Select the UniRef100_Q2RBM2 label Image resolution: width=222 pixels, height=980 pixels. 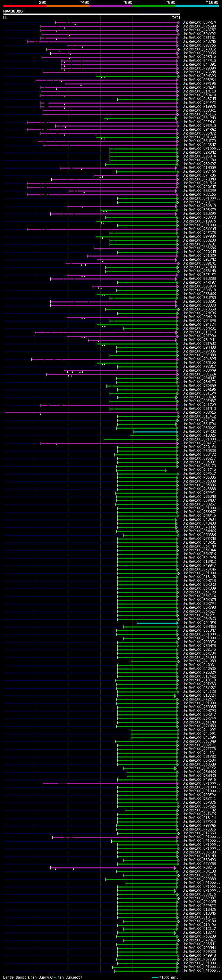199,153
